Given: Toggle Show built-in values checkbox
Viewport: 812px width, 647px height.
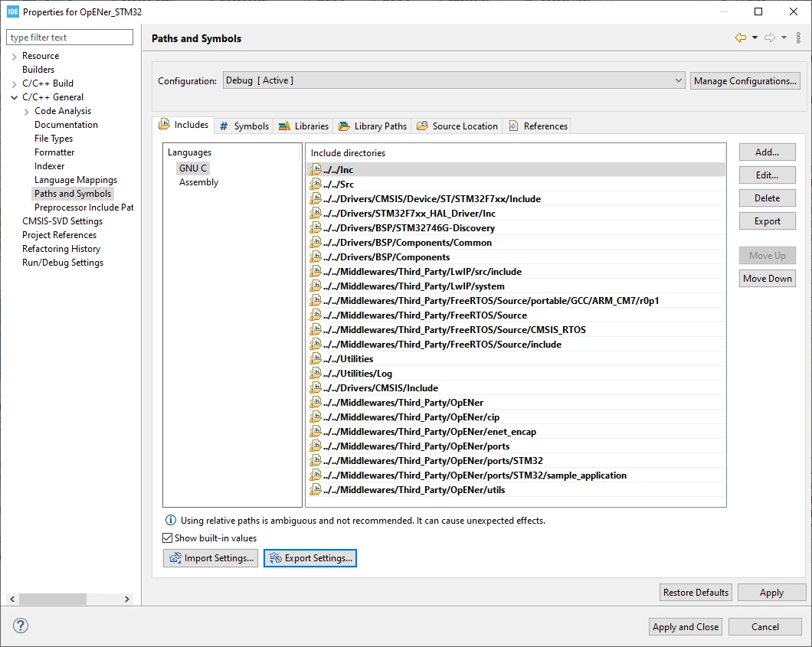Looking at the screenshot, I should [x=167, y=538].
